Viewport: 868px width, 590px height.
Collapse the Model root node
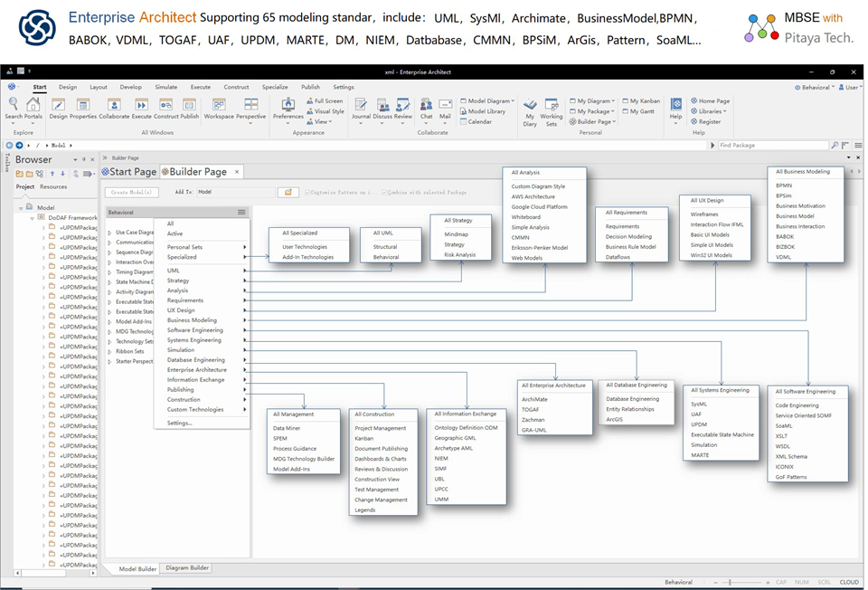click(x=21, y=208)
